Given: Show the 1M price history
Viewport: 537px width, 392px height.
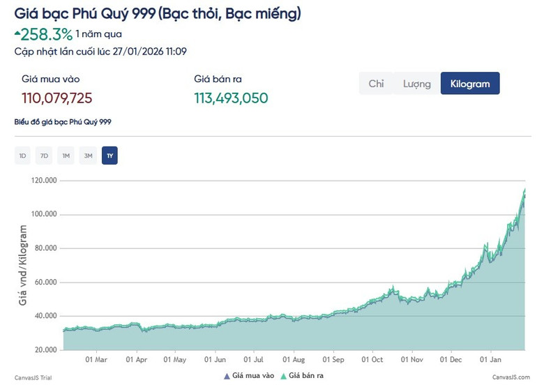Looking at the screenshot, I should [66, 156].
